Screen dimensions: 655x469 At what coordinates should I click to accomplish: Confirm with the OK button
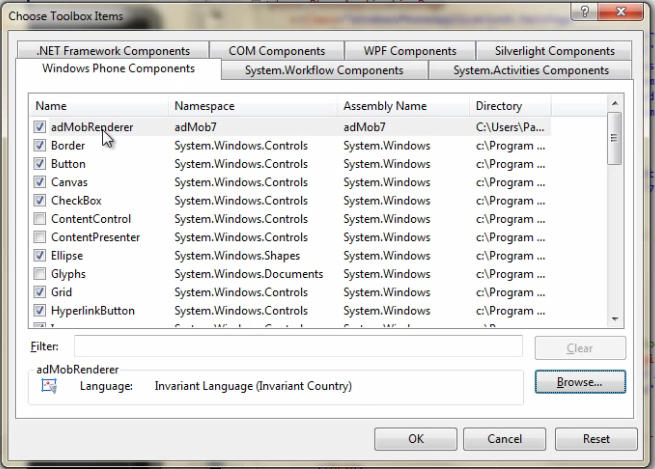click(x=416, y=439)
